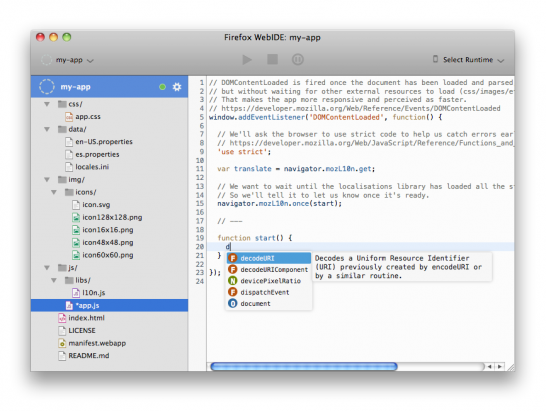The width and height of the screenshot is (546, 411).
Task: Open the README.md file
Action: point(89,356)
